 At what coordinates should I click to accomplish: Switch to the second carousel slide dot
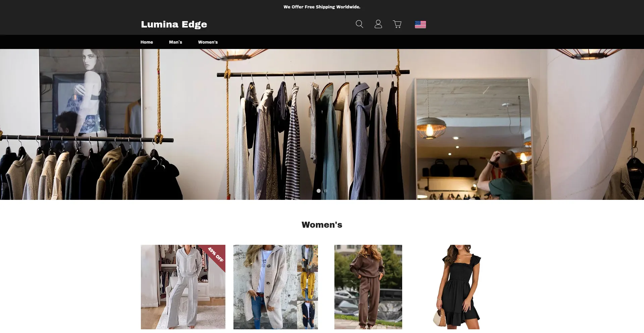pyautogui.click(x=325, y=191)
